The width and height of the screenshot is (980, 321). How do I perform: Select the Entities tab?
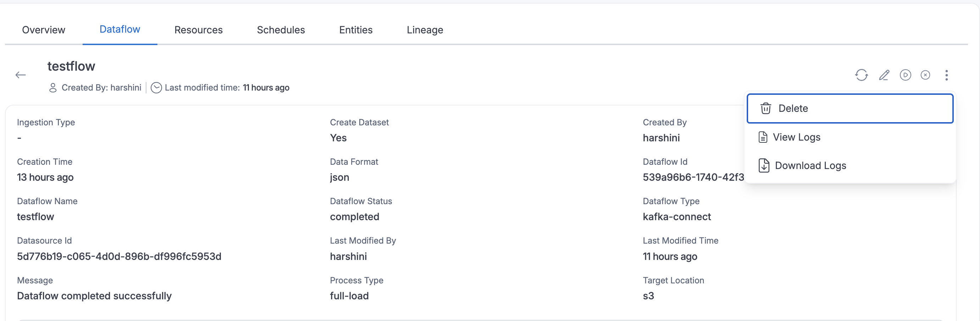pyautogui.click(x=356, y=30)
